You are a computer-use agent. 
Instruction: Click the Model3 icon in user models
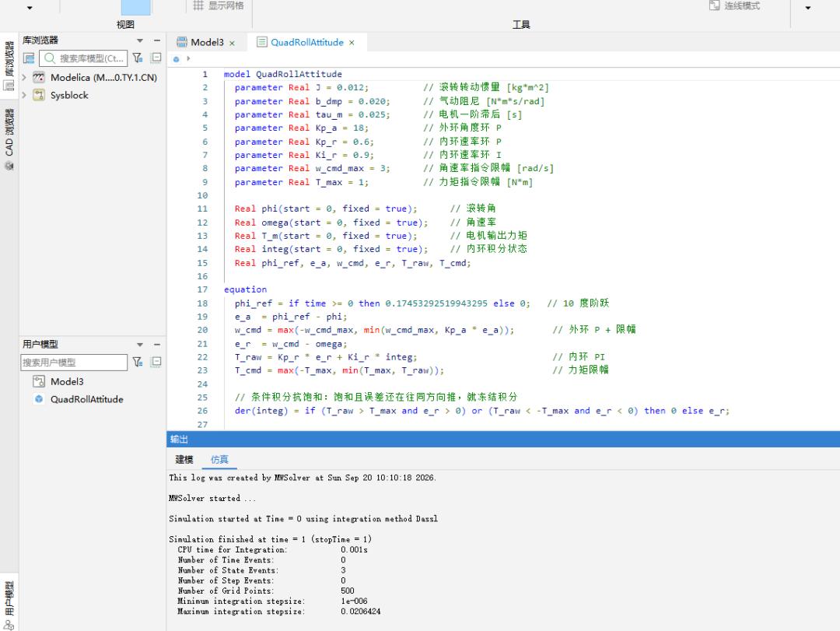click(x=39, y=382)
